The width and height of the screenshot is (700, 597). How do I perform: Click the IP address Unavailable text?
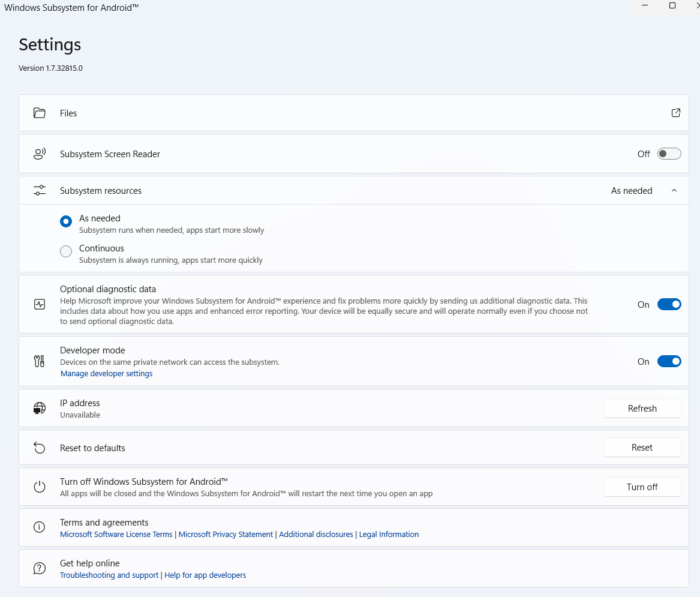80,415
